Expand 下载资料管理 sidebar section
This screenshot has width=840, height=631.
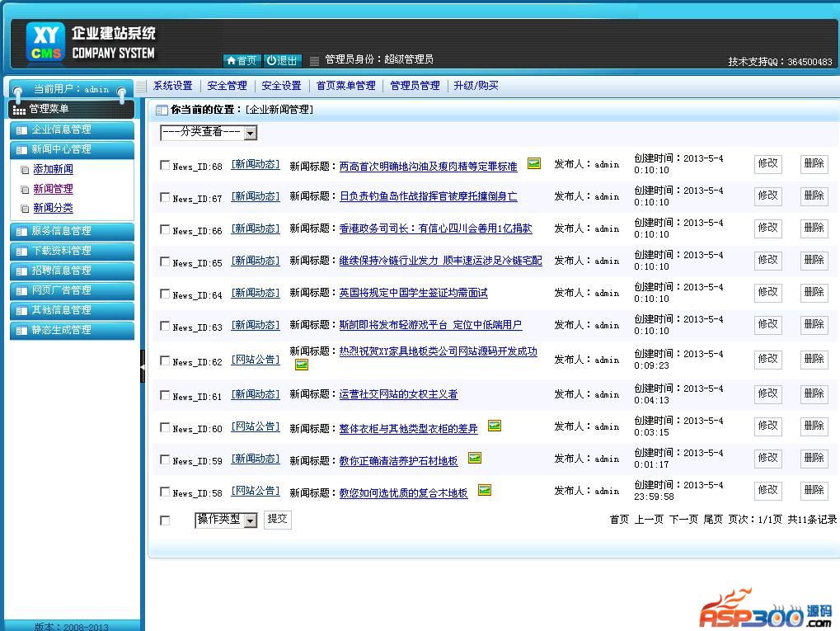point(72,251)
